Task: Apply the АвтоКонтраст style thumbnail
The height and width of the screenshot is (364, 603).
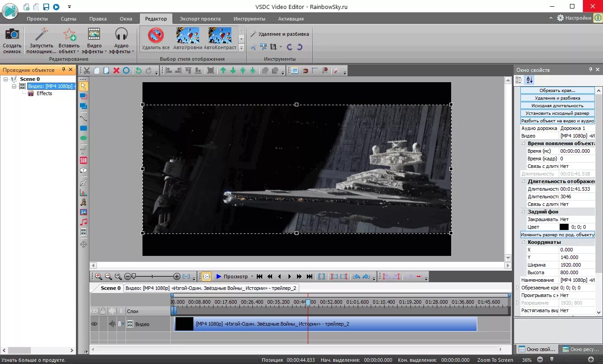Action: pyautogui.click(x=220, y=35)
